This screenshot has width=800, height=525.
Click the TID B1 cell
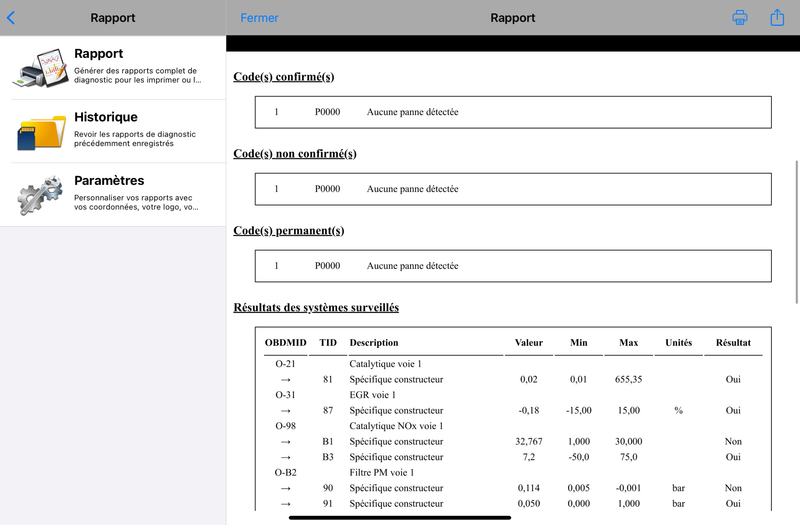(328, 441)
